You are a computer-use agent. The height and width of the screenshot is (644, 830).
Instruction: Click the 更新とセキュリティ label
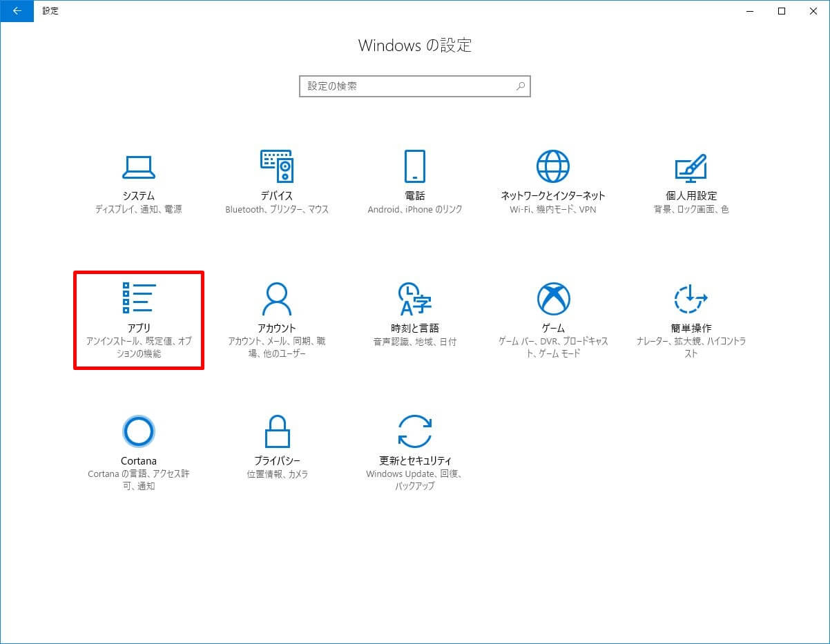coord(415,461)
